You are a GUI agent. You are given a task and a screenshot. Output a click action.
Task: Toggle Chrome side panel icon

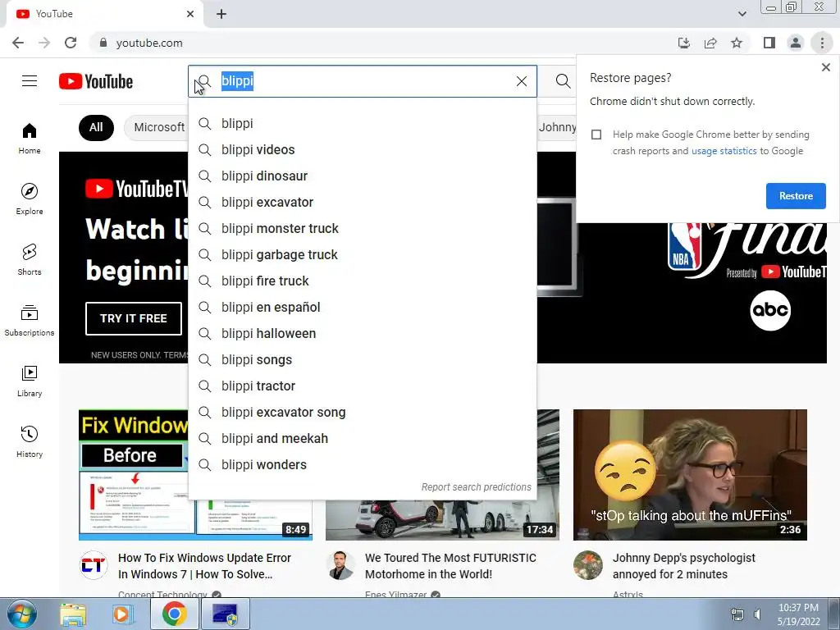click(x=769, y=43)
